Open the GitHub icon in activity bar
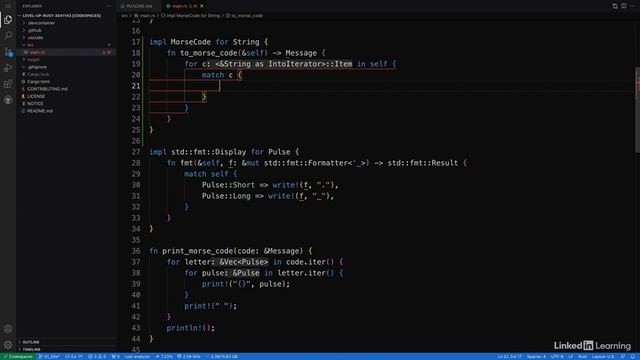 click(8, 100)
